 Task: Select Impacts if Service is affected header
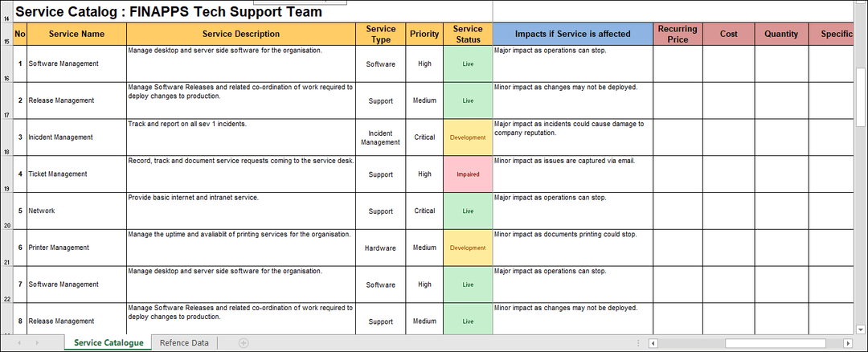click(572, 34)
